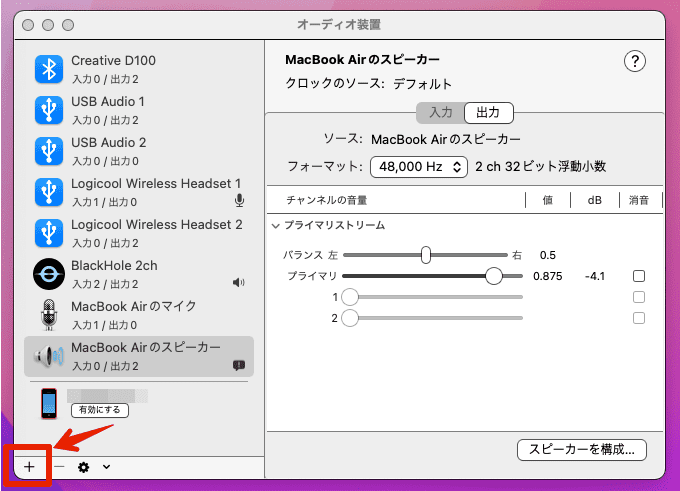Toggle the mute checkbox for channel 1
Image resolution: width=680 pixels, height=491 pixels.
[x=639, y=297]
